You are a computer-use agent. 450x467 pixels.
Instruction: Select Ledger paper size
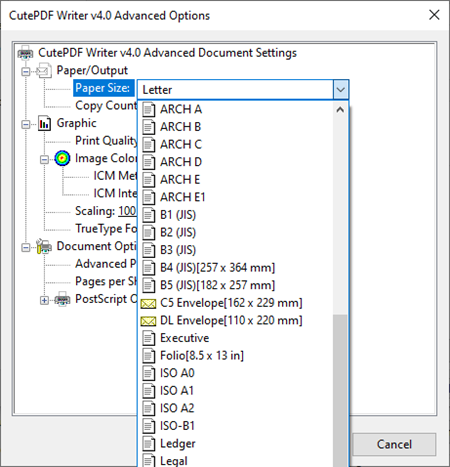pyautogui.click(x=235, y=444)
